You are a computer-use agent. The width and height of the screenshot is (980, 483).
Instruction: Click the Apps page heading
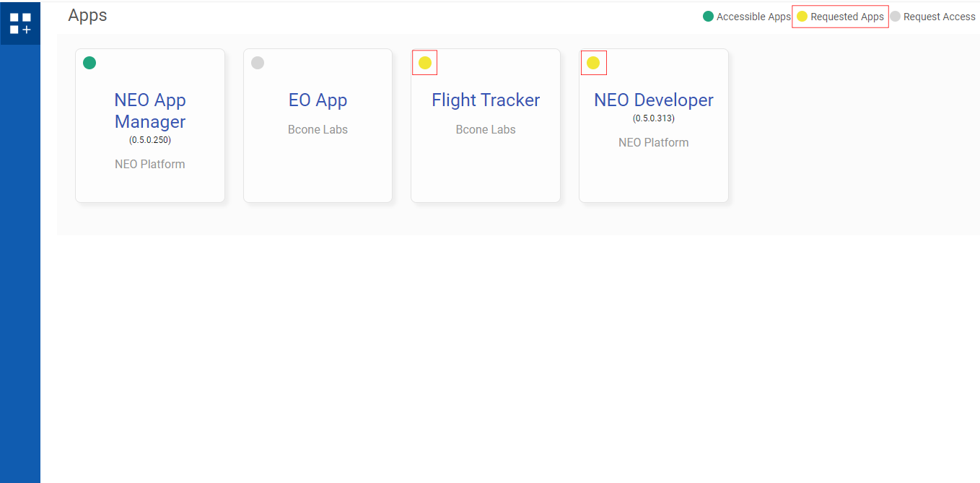coord(87,15)
